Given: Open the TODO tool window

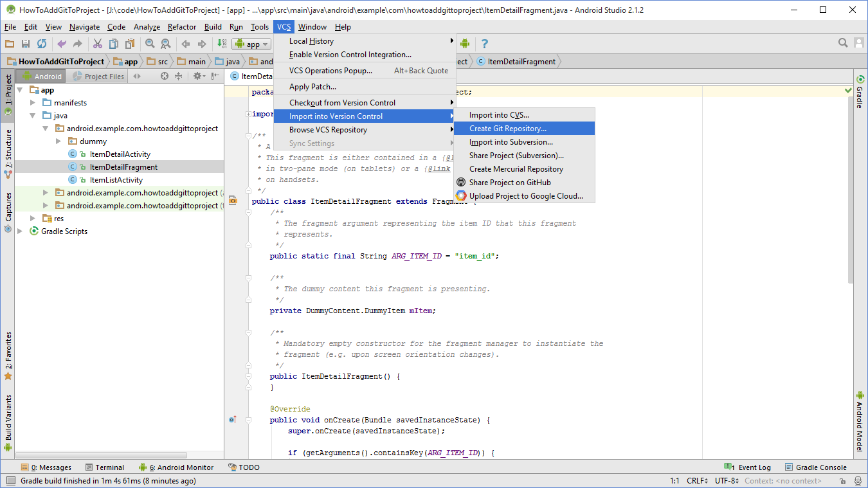Looking at the screenshot, I should [x=244, y=467].
